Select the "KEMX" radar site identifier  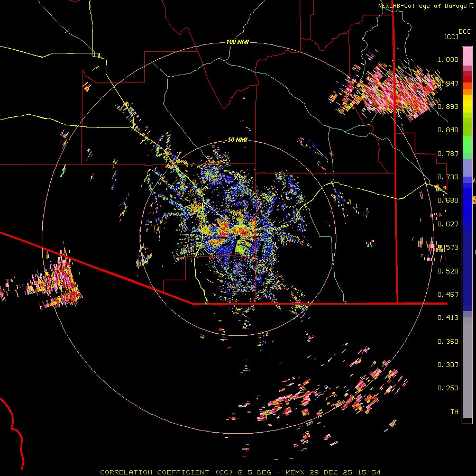295,472
